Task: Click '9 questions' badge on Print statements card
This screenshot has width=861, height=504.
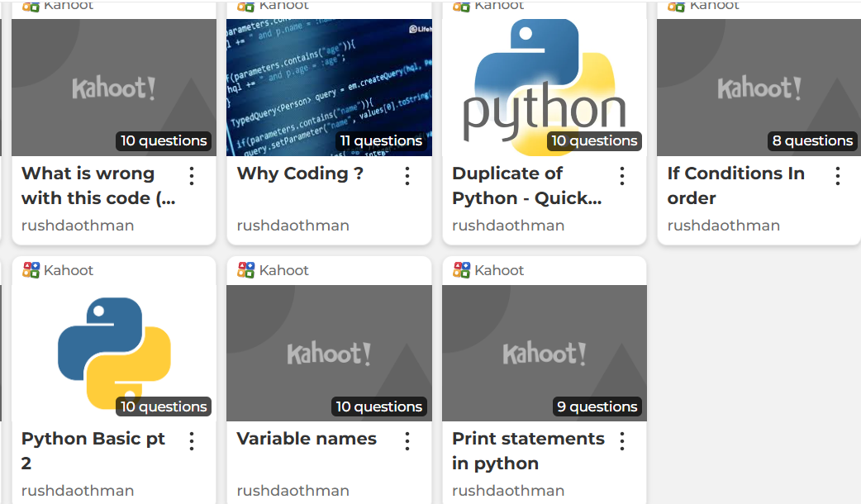Action: coord(597,407)
